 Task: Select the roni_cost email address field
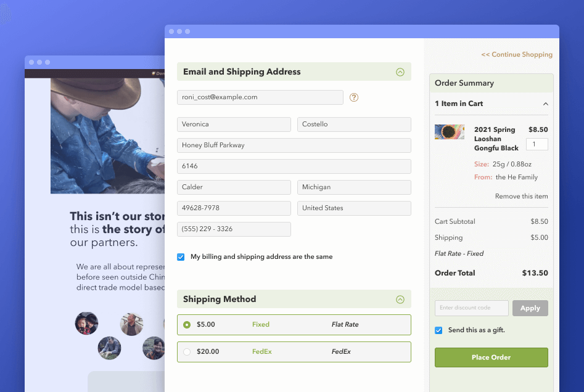(260, 97)
